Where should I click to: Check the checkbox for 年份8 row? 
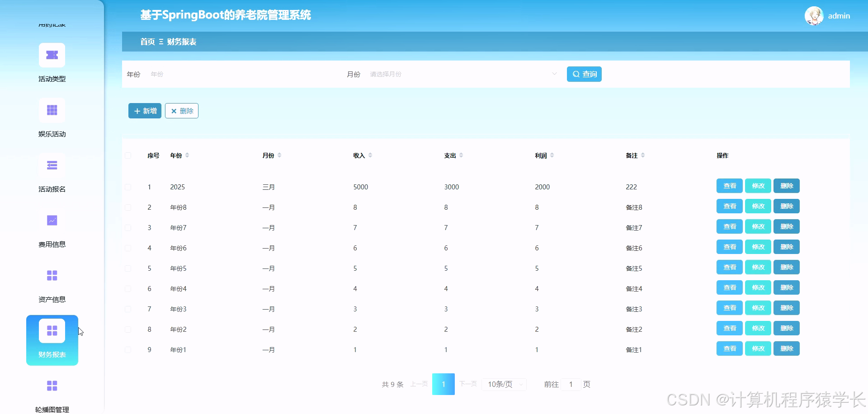[128, 207]
